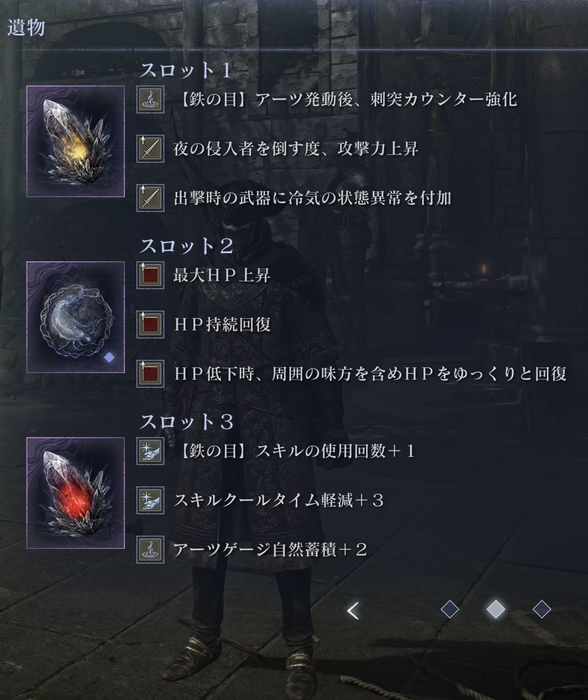Select the chained moon relic in Slot 2
Image resolution: width=588 pixels, height=700 pixels.
[x=76, y=317]
